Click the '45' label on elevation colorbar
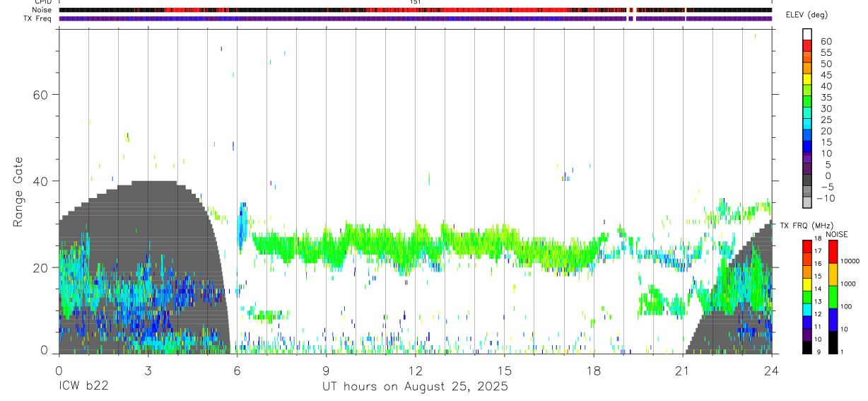Viewport: 868px width, 401px height. pyautogui.click(x=826, y=75)
